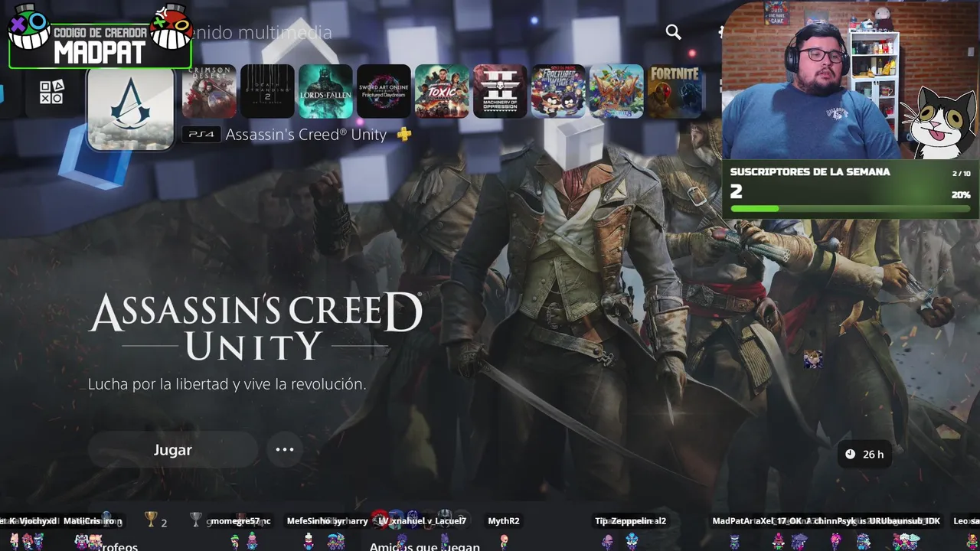Click the "Assassin's Creed® Unity" title text
This screenshot has height=551, width=980.
tap(306, 135)
